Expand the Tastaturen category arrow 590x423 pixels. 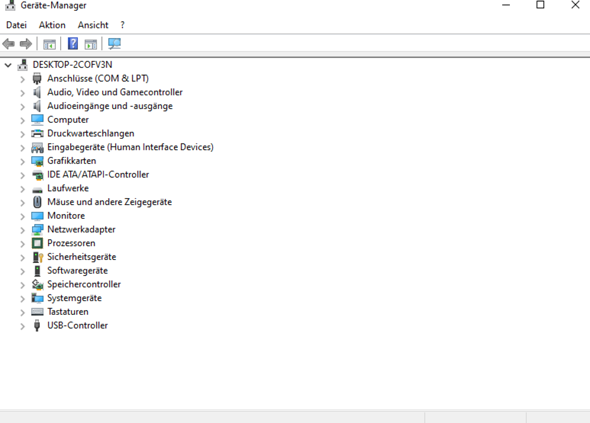coord(23,312)
